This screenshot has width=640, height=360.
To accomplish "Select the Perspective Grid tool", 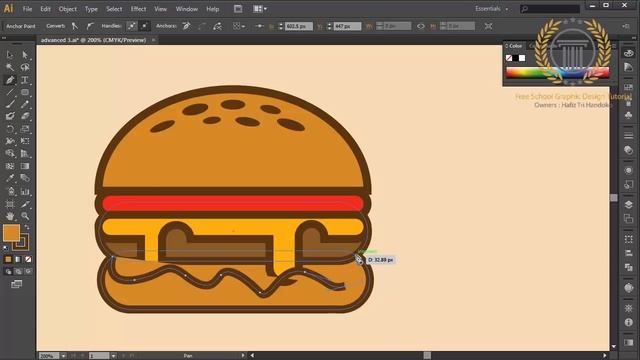I will (x=25, y=153).
